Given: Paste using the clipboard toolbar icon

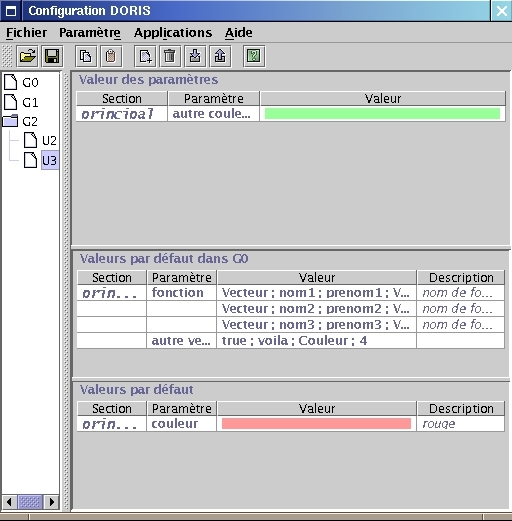Looking at the screenshot, I should 111,56.
